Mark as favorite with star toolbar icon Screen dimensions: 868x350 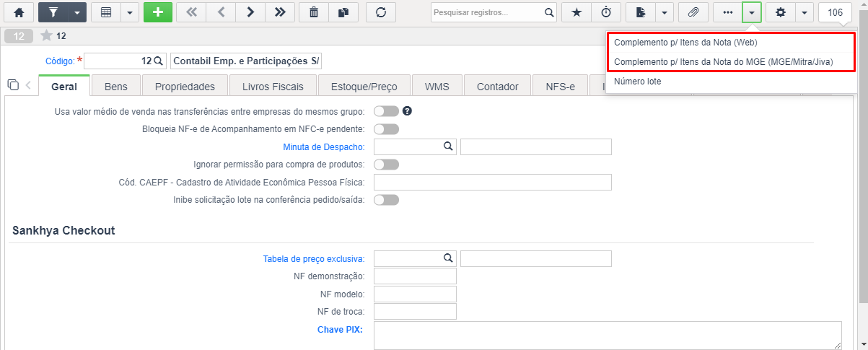coord(577,12)
